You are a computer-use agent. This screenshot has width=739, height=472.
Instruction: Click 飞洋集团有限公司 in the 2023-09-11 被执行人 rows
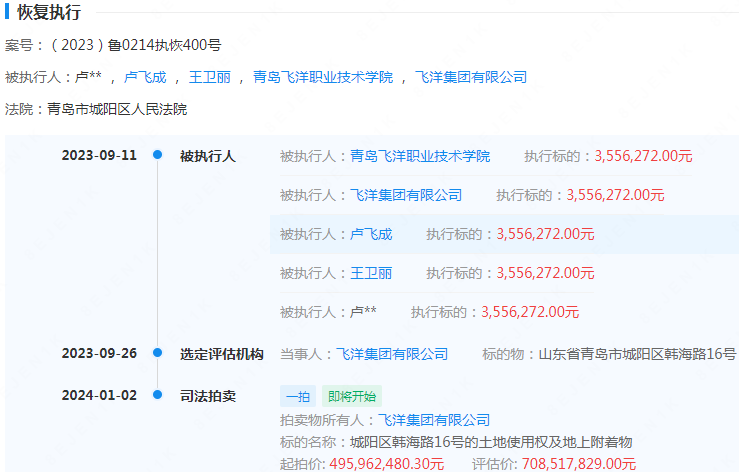pyautogui.click(x=406, y=195)
